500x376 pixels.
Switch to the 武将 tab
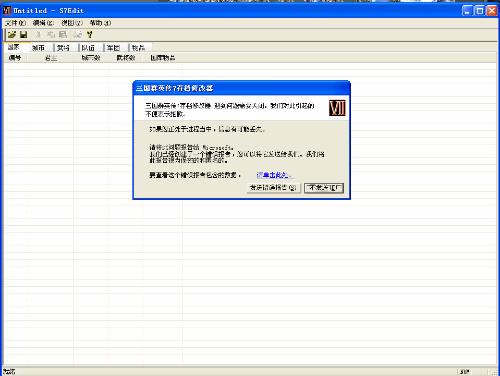(x=63, y=48)
